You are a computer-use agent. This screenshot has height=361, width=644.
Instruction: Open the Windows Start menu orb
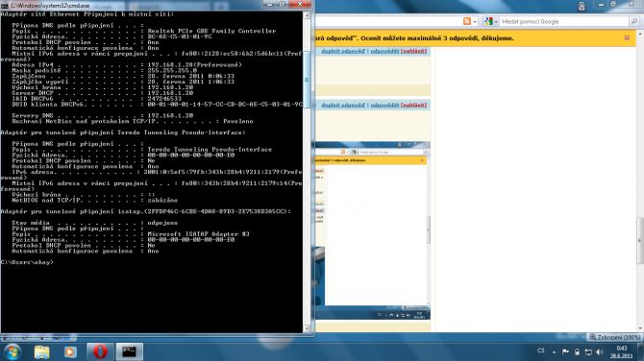point(12,352)
